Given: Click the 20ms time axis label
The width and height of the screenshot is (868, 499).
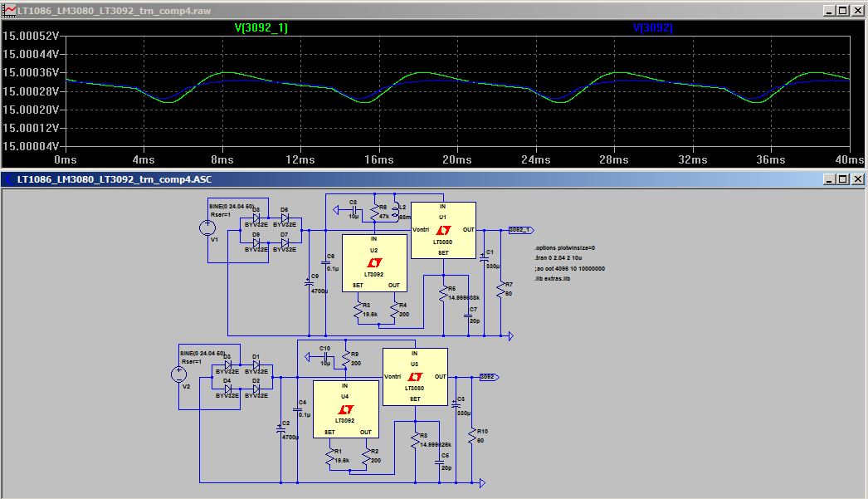Looking at the screenshot, I should pyautogui.click(x=457, y=160).
